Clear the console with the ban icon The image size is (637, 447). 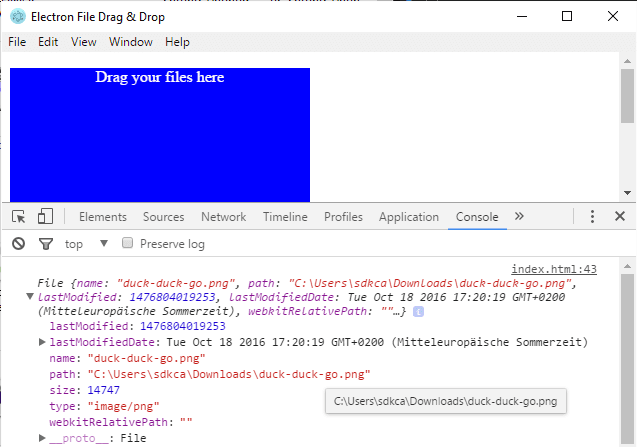(x=18, y=244)
